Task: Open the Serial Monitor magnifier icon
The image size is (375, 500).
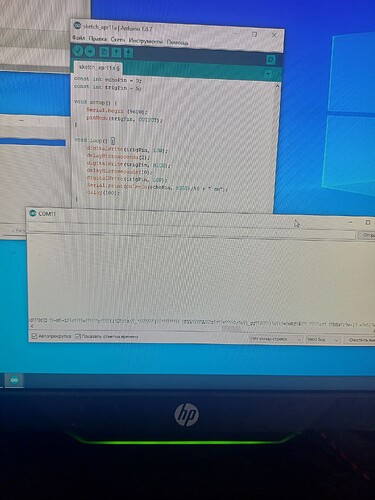Action: pyautogui.click(x=270, y=60)
